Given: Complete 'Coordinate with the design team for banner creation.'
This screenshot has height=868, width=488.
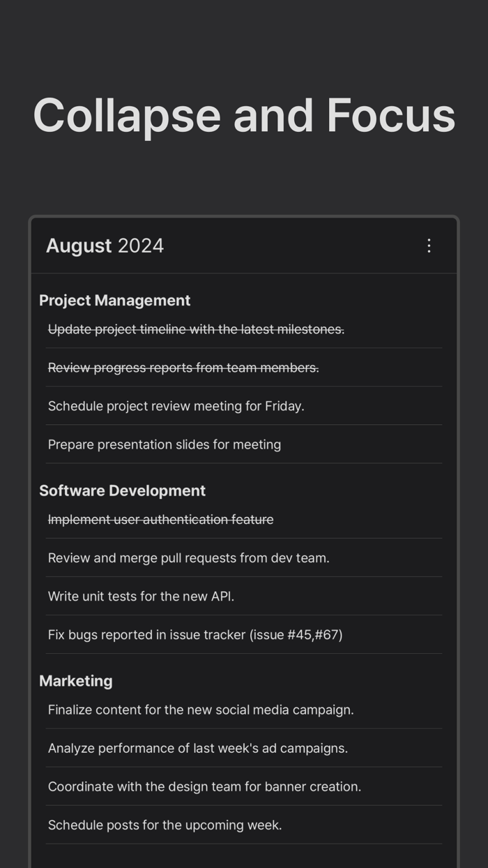Looking at the screenshot, I should tap(204, 786).
